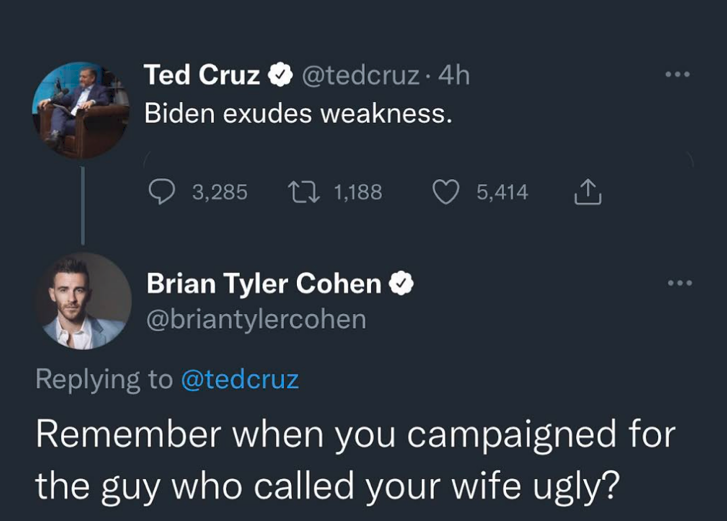Click the Brian Tyler Cohen display name
The height and width of the screenshot is (521, 727).
[264, 284]
